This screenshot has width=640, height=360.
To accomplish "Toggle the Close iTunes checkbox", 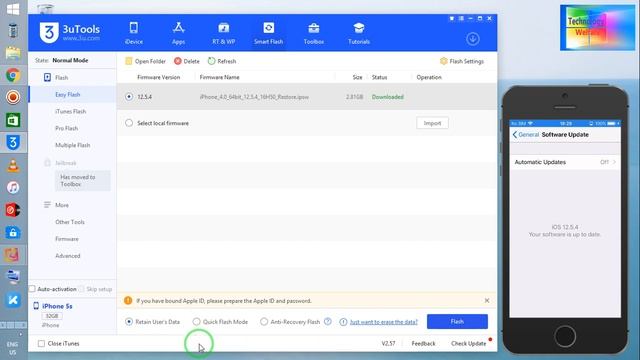I will pyautogui.click(x=41, y=344).
